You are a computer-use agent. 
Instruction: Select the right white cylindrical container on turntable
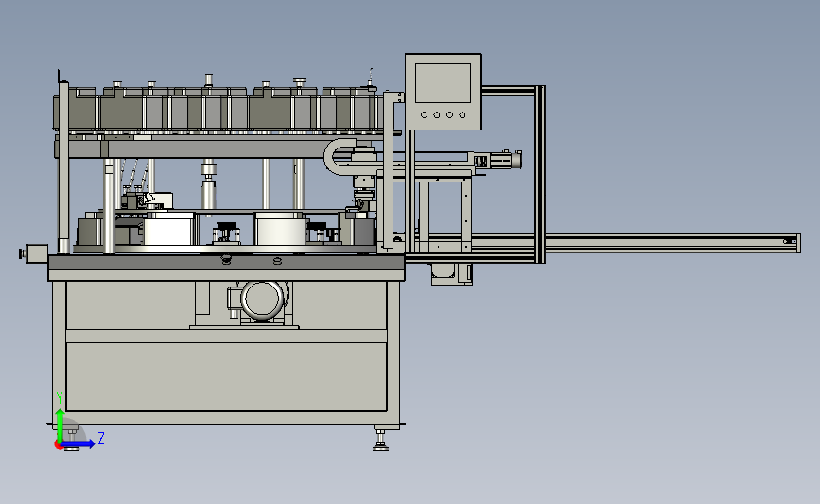tap(280, 229)
